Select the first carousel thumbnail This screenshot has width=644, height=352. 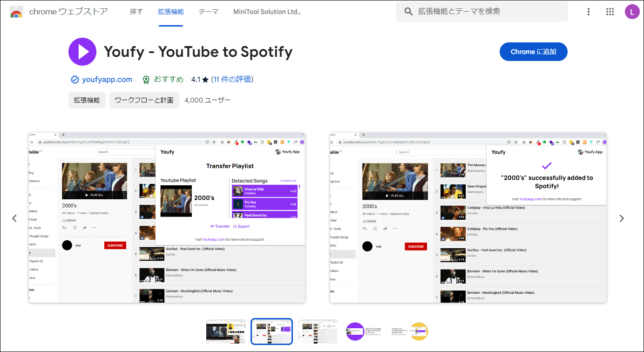pos(226,332)
